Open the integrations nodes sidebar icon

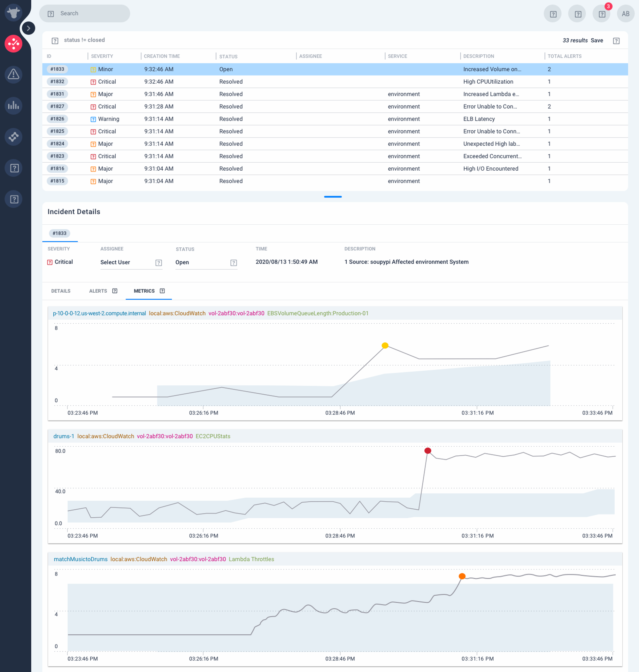pyautogui.click(x=13, y=136)
